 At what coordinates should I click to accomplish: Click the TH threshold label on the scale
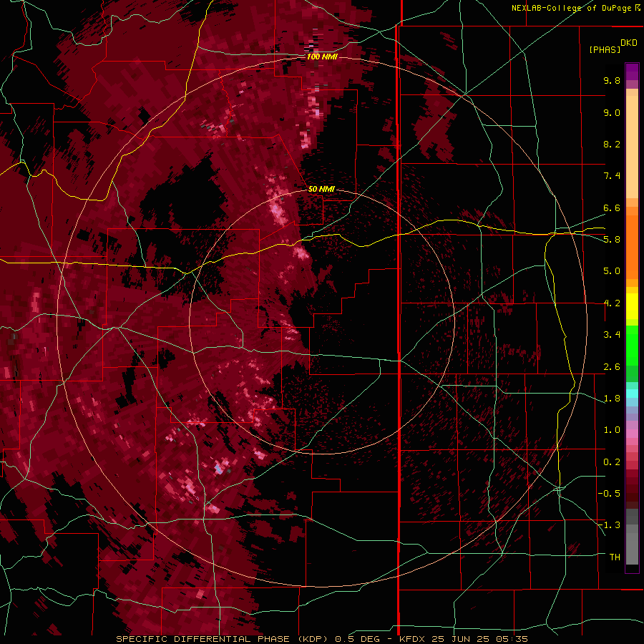click(x=615, y=557)
